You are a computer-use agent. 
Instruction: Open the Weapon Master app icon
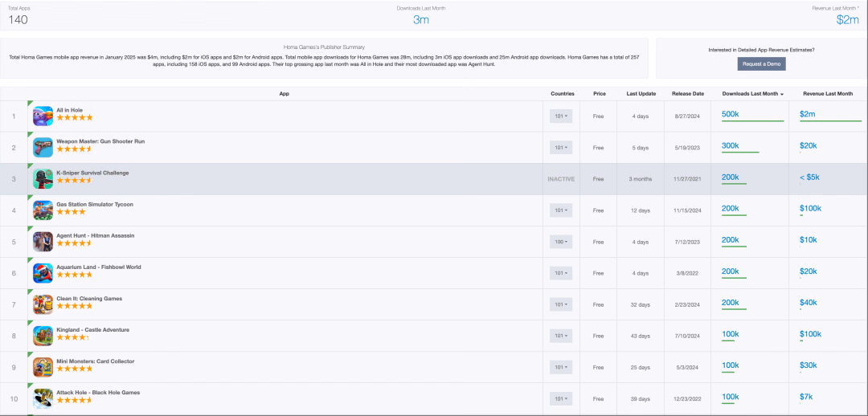pyautogui.click(x=43, y=148)
